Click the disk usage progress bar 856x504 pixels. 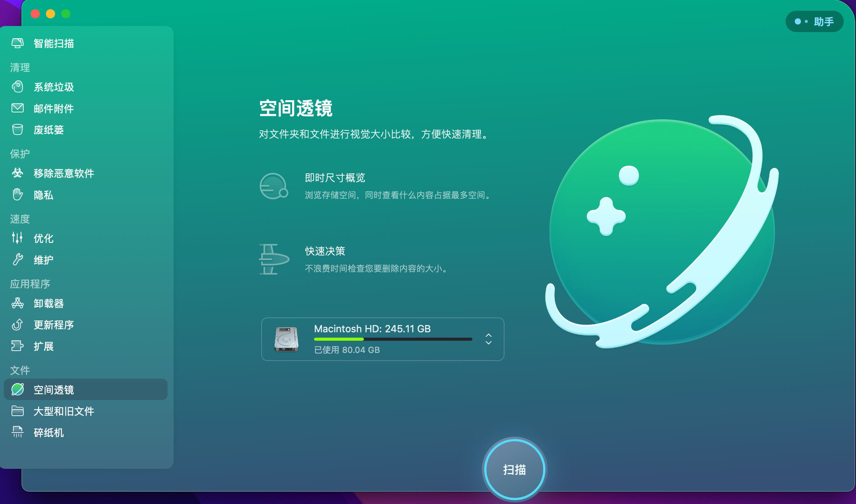click(x=393, y=339)
